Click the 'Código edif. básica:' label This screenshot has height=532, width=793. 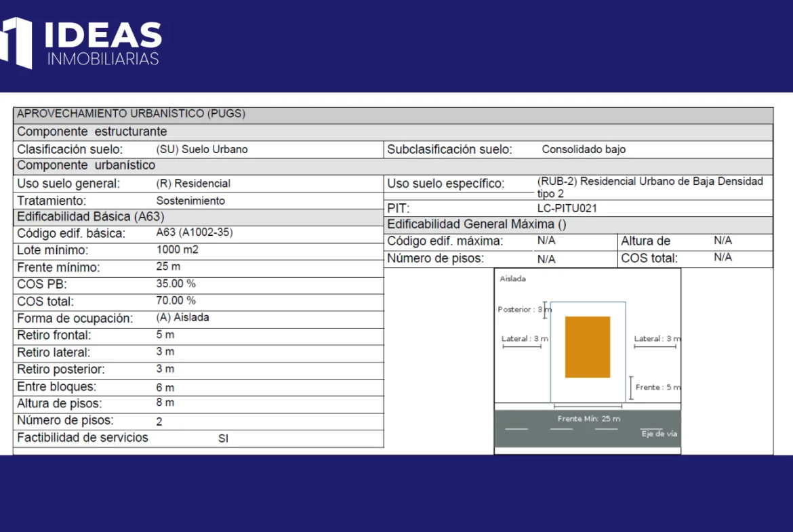pos(71,233)
